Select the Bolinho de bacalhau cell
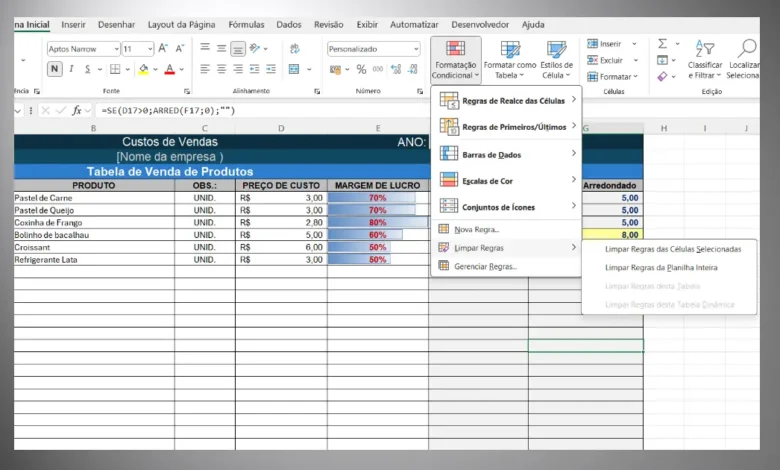Image resolution: width=780 pixels, height=470 pixels. (94, 235)
